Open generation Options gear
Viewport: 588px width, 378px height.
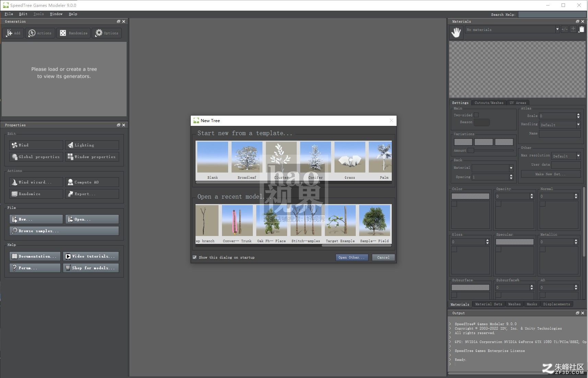tap(107, 33)
